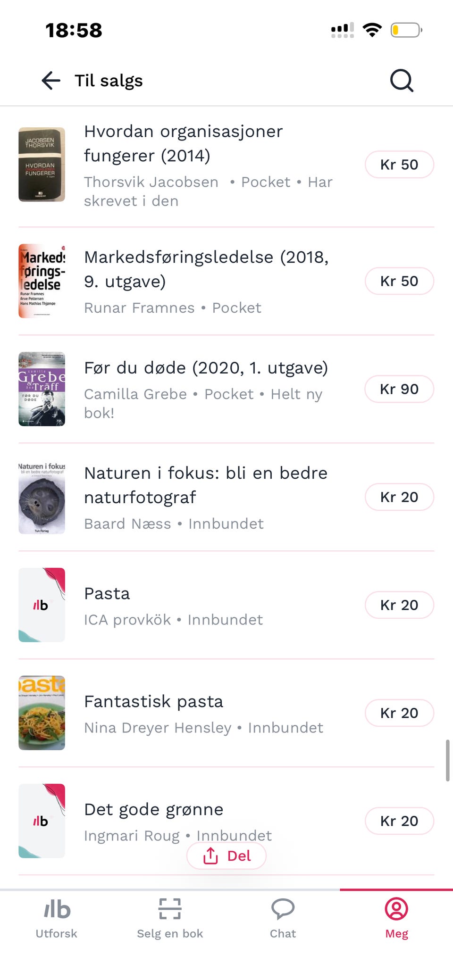Tap the back arrow beside Til salgs
Image resolution: width=453 pixels, height=980 pixels.
[51, 81]
